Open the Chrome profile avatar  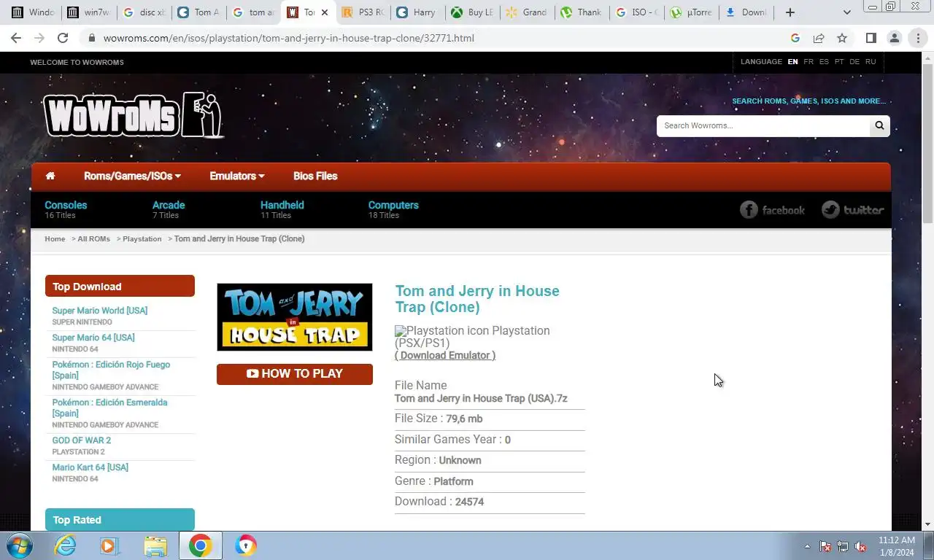click(x=894, y=38)
